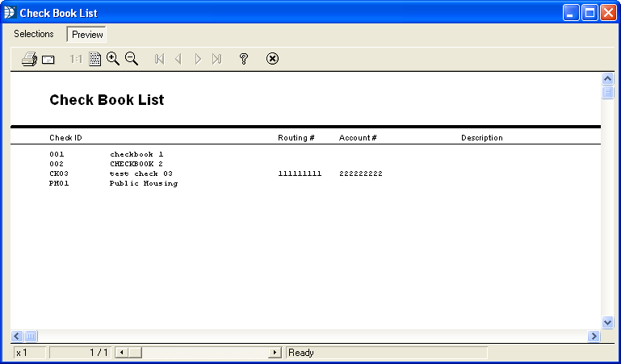Click the Print report icon
The image size is (621, 364).
tap(29, 59)
